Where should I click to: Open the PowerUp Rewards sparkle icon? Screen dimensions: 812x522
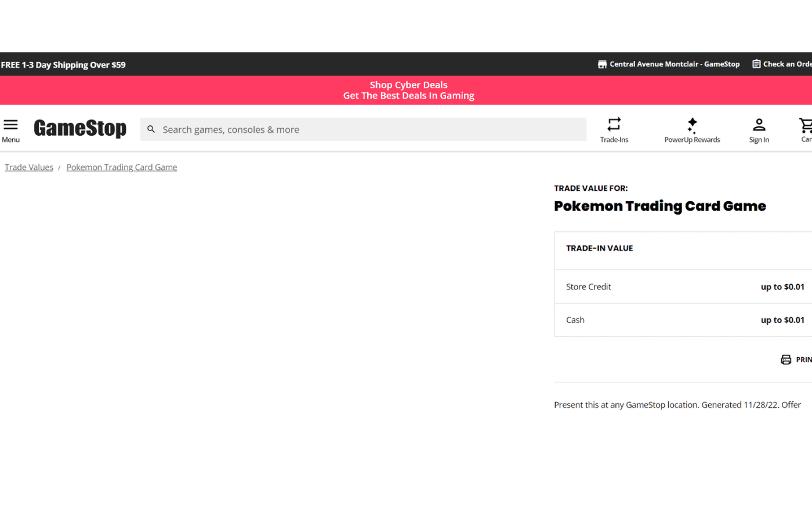(x=692, y=125)
